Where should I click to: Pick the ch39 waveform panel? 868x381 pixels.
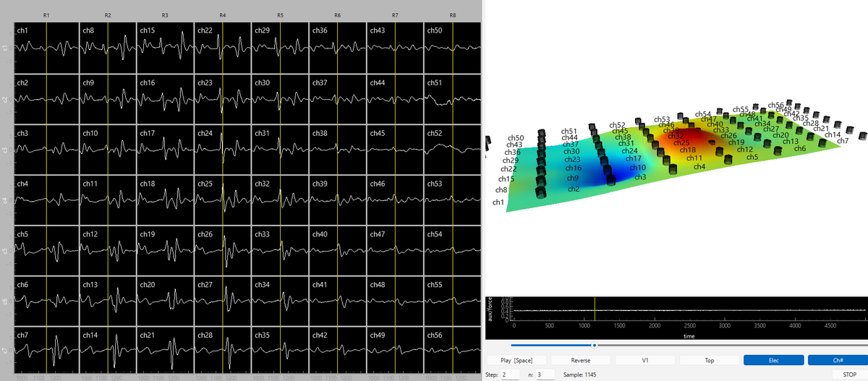coord(338,200)
